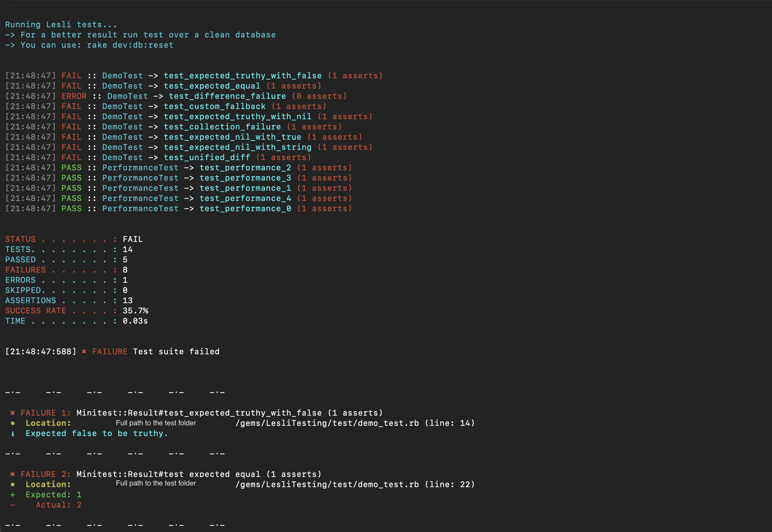Select test_performance_0 test name
This screenshot has width=772, height=532.
tap(245, 209)
